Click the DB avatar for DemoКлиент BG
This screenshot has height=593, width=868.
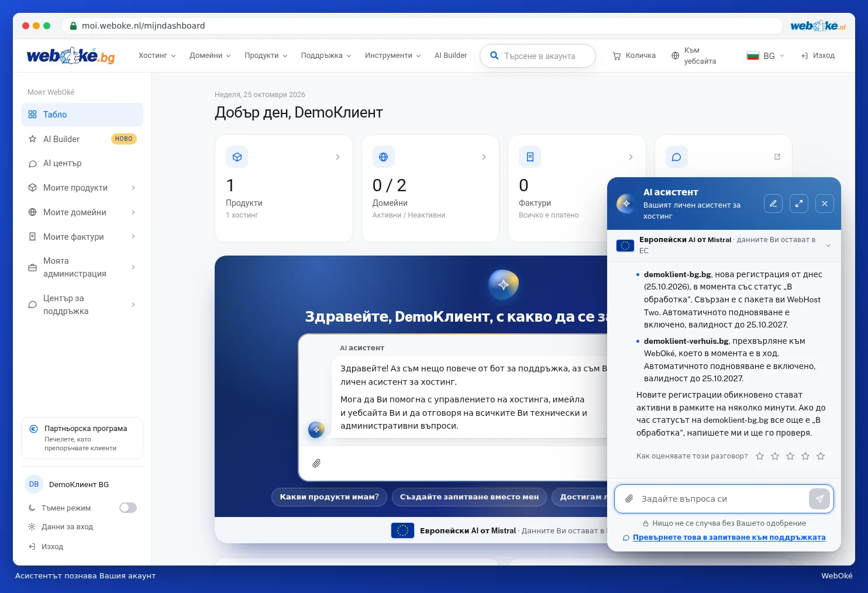[34, 484]
